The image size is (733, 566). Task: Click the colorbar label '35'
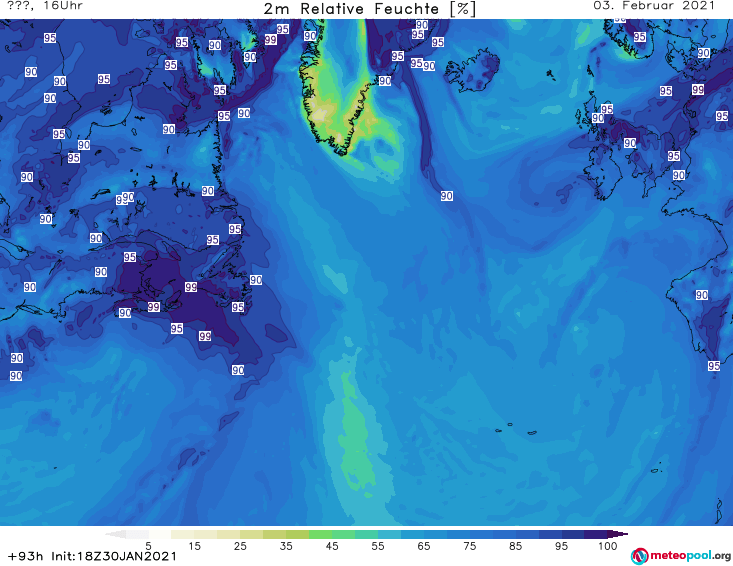[x=286, y=545]
